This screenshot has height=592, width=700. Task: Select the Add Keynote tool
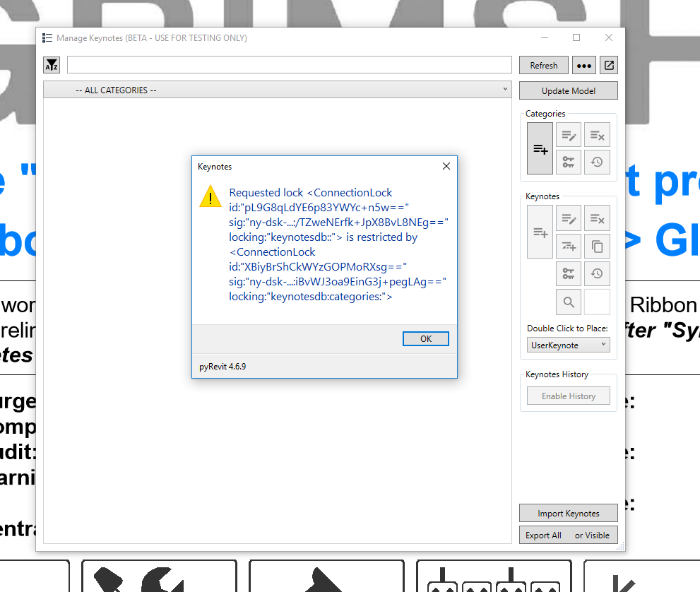(540, 232)
